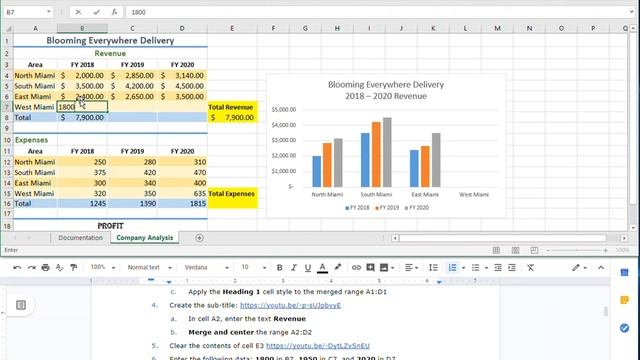The width and height of the screenshot is (640, 360).
Task: Adjust the Excel zoom slider
Action: click(x=576, y=250)
